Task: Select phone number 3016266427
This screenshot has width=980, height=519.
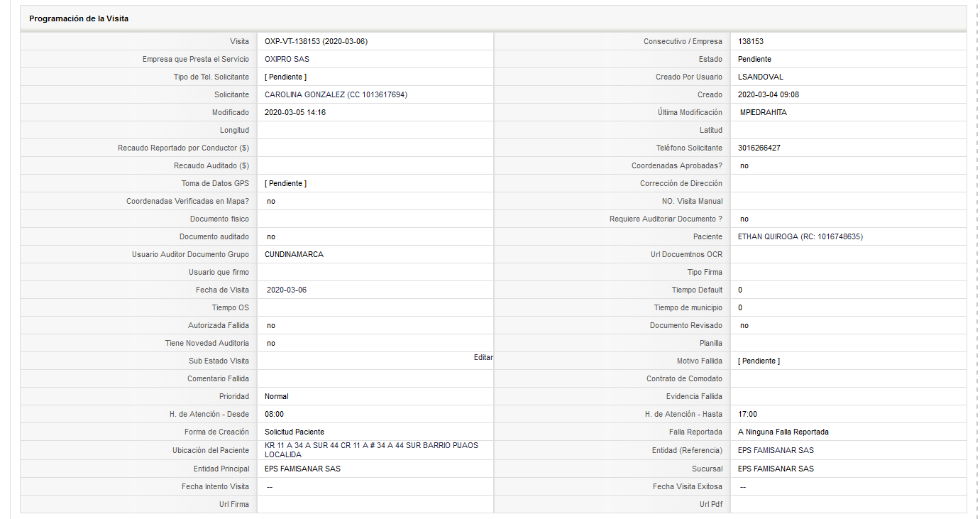Action: tap(760, 148)
